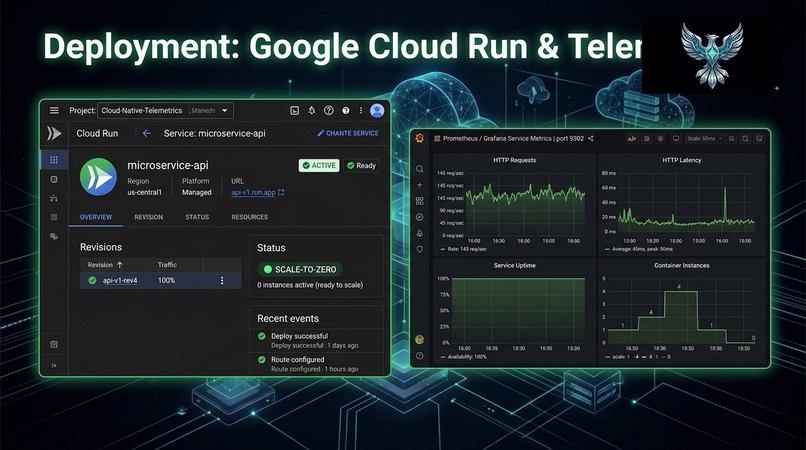Select the Route configured event

(316, 364)
